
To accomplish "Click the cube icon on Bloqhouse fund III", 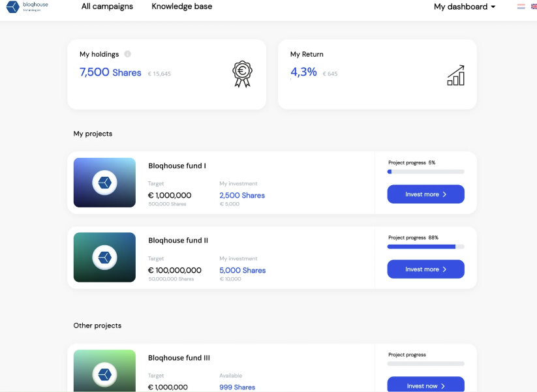I will (x=104, y=374).
